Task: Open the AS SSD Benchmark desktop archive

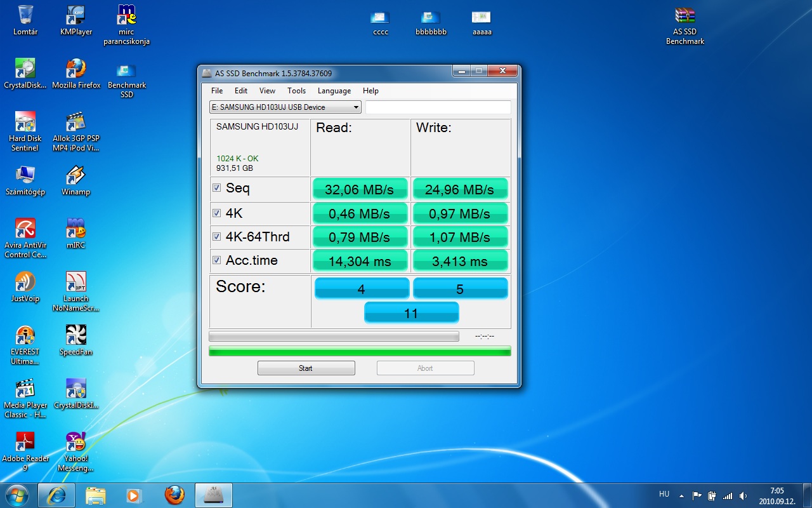Action: [685, 17]
